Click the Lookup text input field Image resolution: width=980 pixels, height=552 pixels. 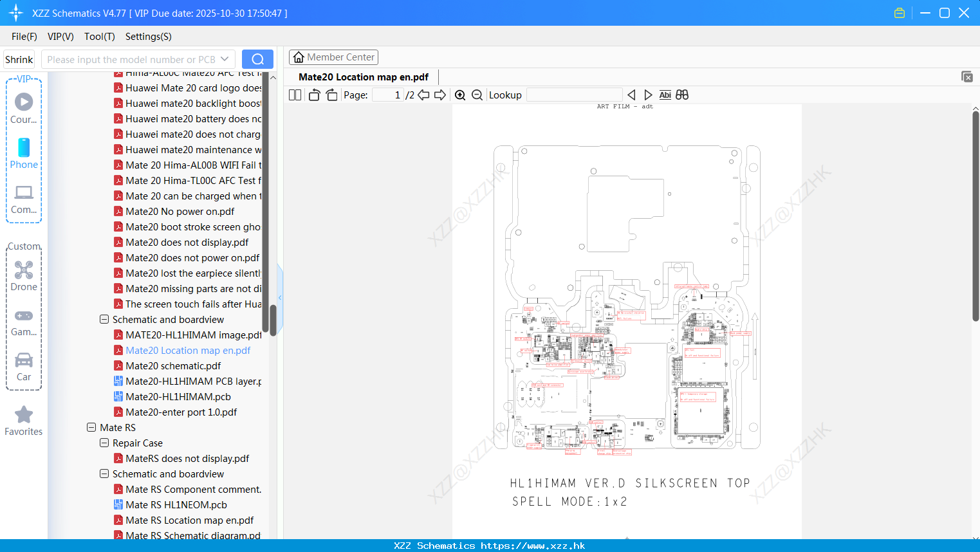pos(574,95)
